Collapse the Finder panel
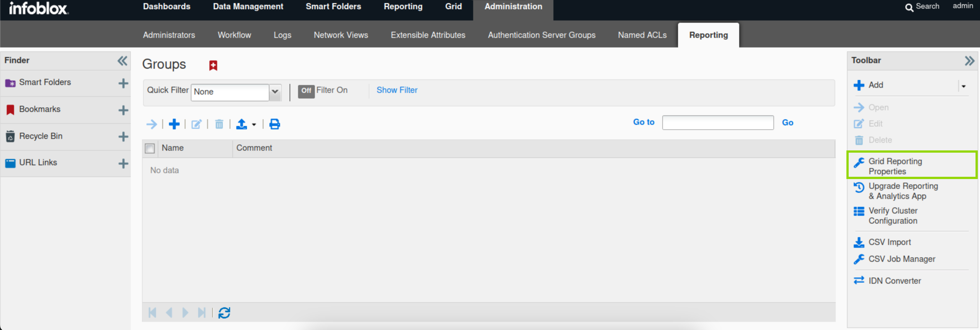The image size is (980, 330). [122, 60]
